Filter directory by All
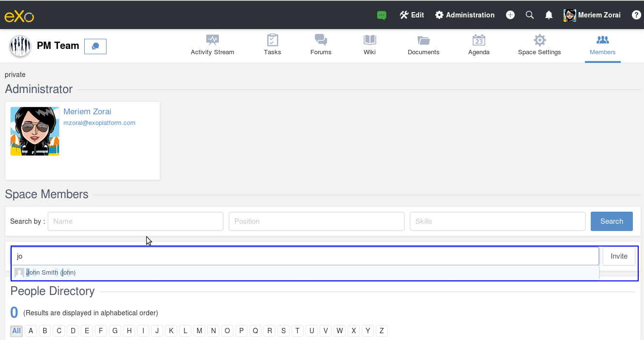Screen dimensions: 644x340 tap(16, 331)
